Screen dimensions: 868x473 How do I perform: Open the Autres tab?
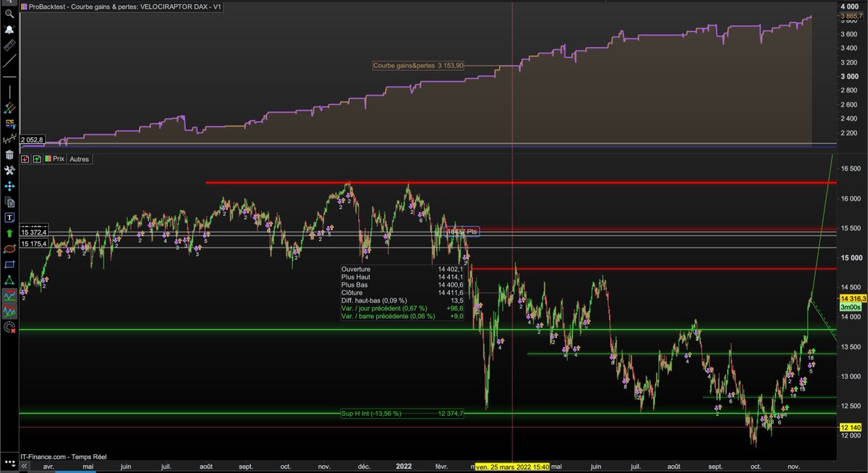[79, 158]
